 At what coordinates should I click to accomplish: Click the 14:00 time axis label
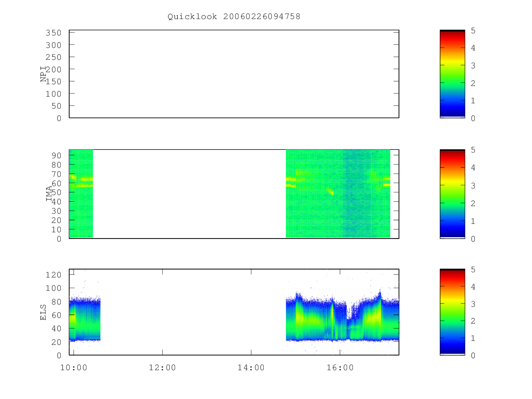[x=251, y=368]
